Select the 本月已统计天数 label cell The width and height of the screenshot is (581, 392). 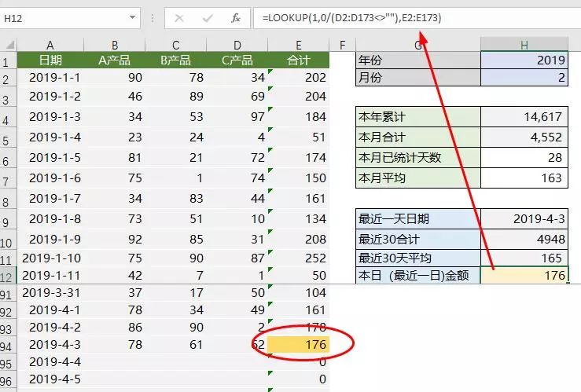click(418, 158)
